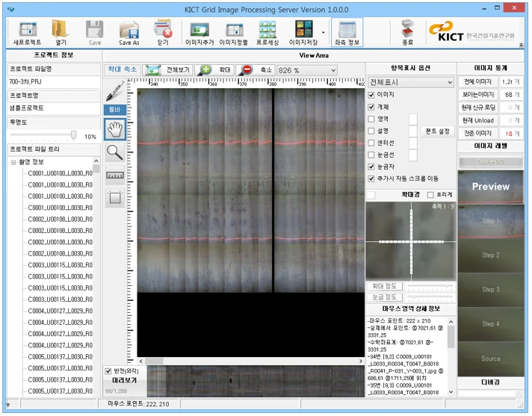Click the 미리보기 overview strip thumbnail
Image resolution: width=532 pixels, height=416 pixels.
coord(256,381)
